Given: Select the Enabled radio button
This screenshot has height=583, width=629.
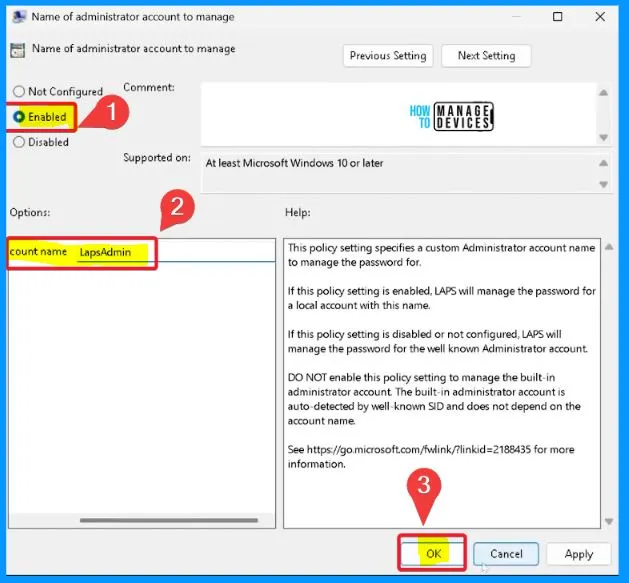Looking at the screenshot, I should 18,117.
